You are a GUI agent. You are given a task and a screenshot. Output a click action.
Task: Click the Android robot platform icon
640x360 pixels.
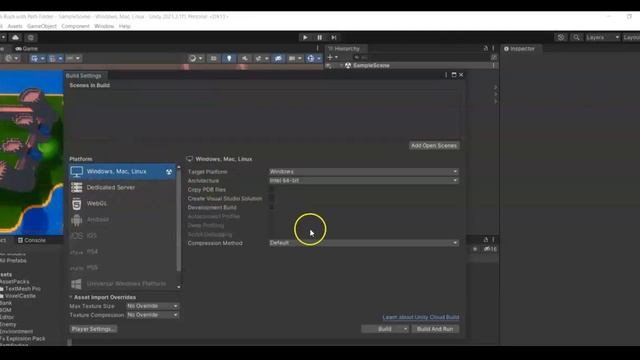pyautogui.click(x=76, y=220)
